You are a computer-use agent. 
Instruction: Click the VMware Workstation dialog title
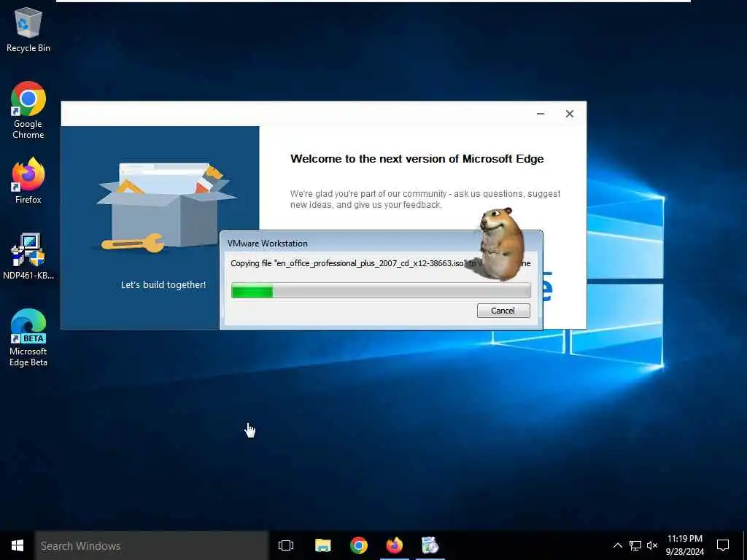click(267, 244)
